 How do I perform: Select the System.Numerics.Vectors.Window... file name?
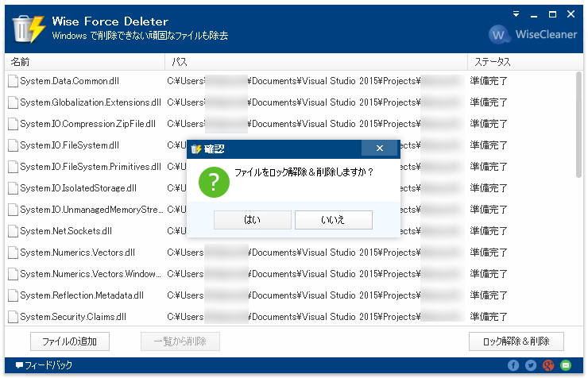(91, 274)
